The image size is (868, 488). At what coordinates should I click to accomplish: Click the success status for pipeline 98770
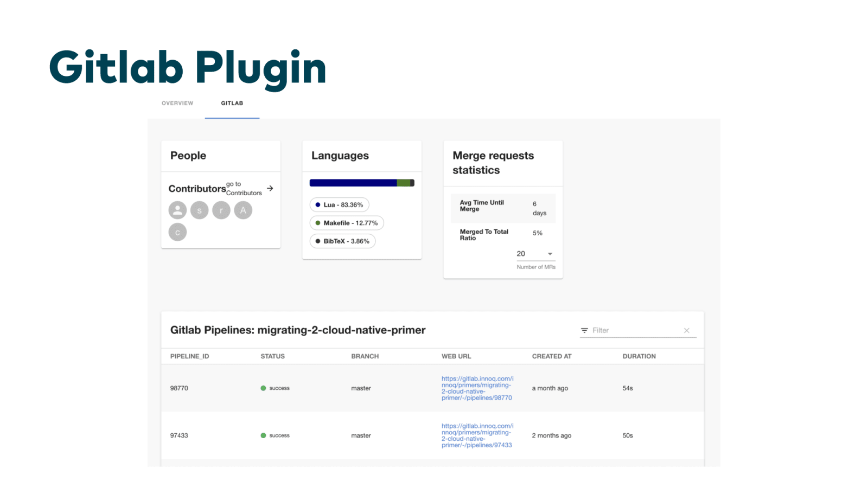275,388
